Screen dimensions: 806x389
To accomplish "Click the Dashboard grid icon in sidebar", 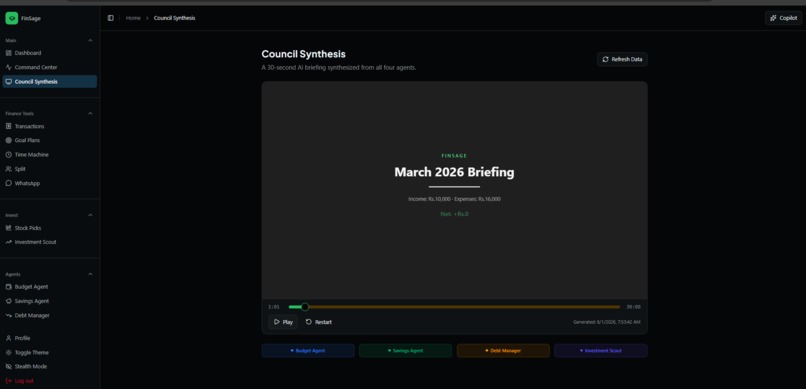I will 8,53.
